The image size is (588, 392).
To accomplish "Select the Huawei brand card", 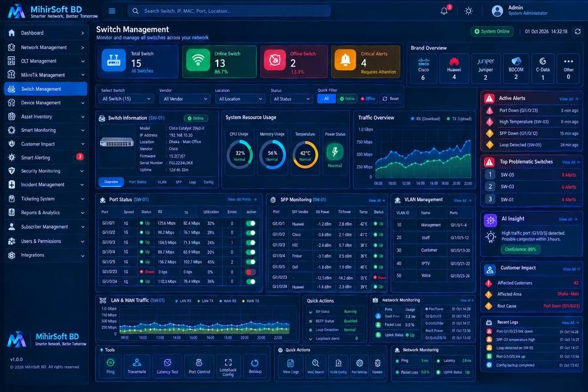I will (454, 69).
